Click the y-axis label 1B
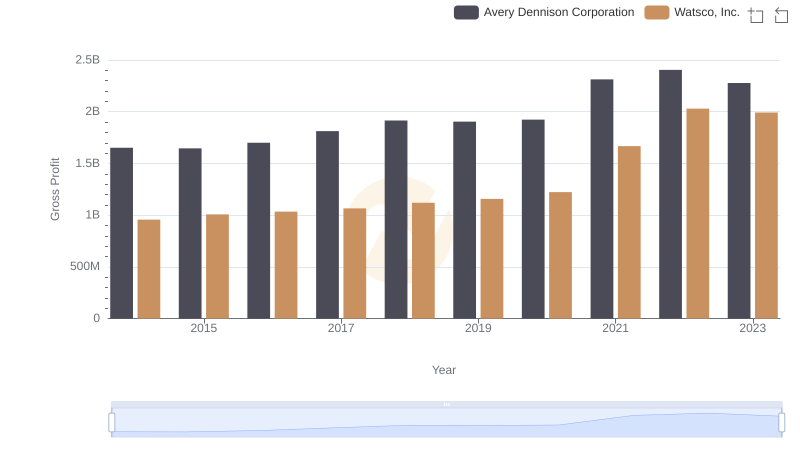 [x=92, y=215]
